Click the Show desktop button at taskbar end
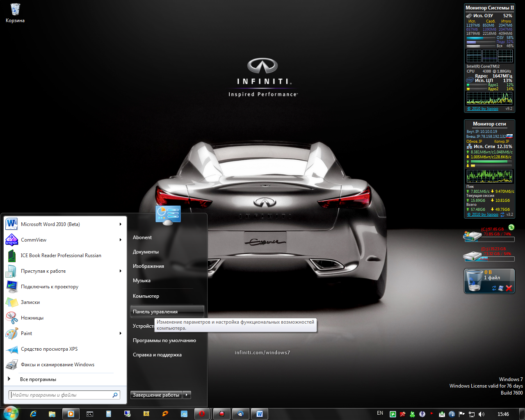The height and width of the screenshot is (420, 525). pyautogui.click(x=522, y=414)
